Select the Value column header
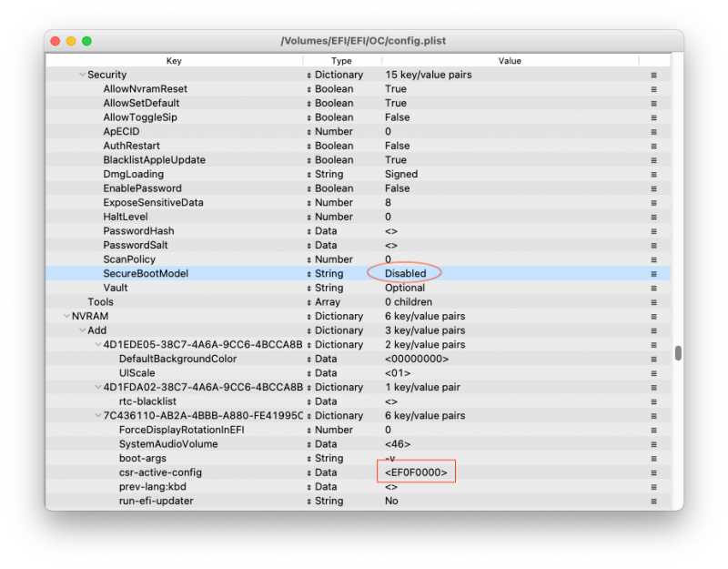Image resolution: width=728 pixels, height=569 pixels. (x=510, y=61)
